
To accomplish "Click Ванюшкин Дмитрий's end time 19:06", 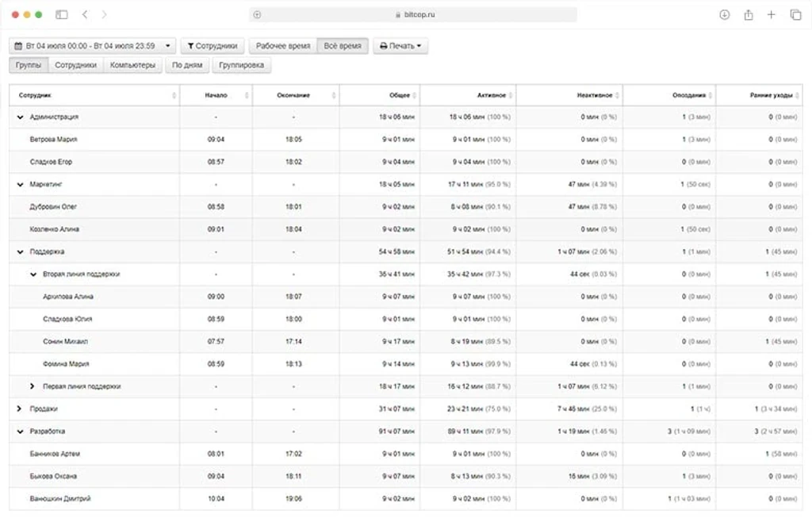I will [x=293, y=499].
